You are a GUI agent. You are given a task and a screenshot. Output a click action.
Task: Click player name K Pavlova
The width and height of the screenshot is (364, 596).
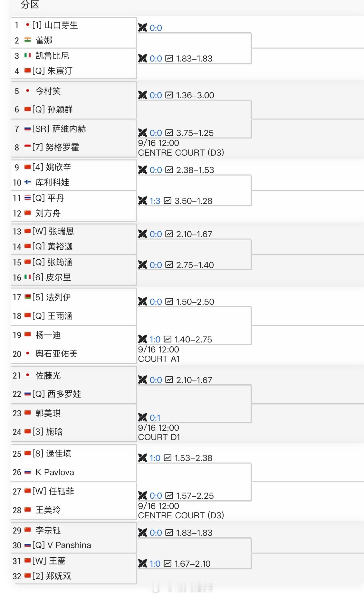point(55,472)
